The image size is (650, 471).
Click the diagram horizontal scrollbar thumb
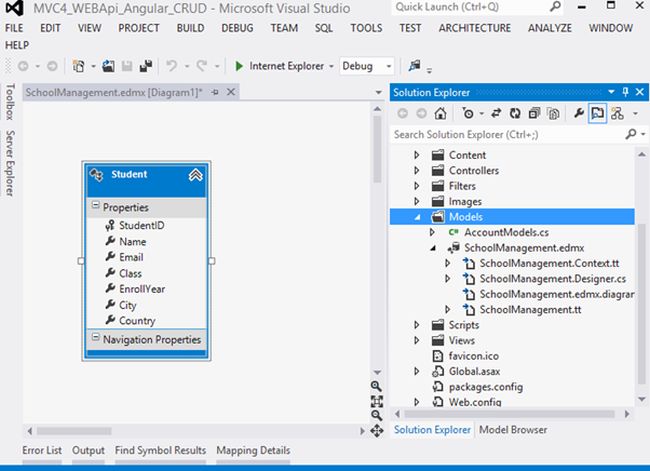click(74, 431)
